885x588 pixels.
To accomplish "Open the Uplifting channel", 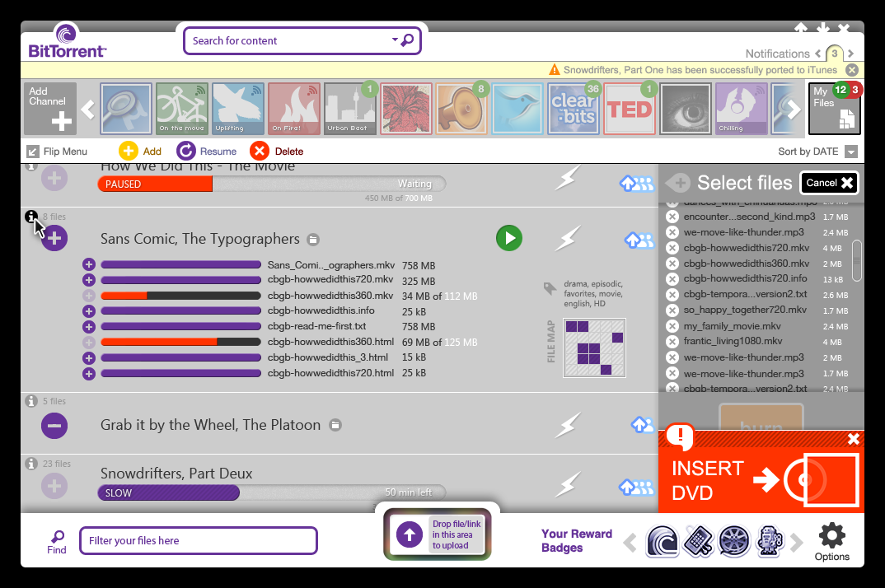I will click(237, 109).
